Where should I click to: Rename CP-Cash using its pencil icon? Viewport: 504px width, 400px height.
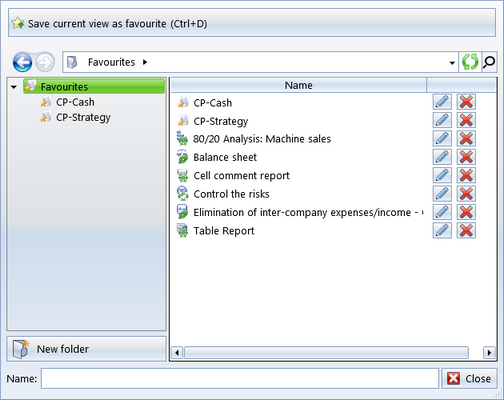pyautogui.click(x=442, y=102)
